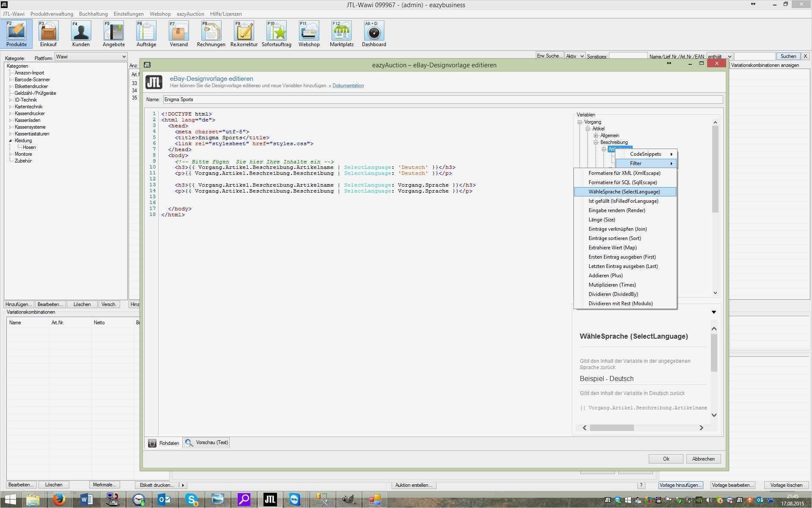Open the Kunden module icon
Viewport: 812px width, 508px height.
coord(81,33)
